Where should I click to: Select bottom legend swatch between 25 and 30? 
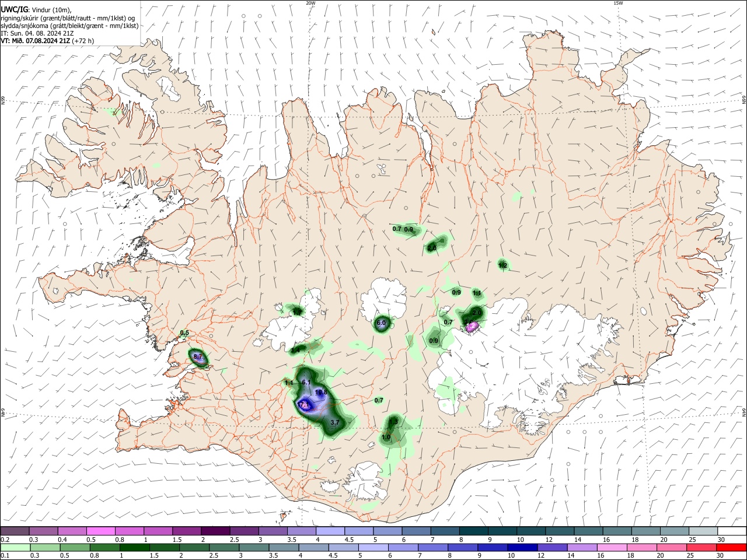701,547
